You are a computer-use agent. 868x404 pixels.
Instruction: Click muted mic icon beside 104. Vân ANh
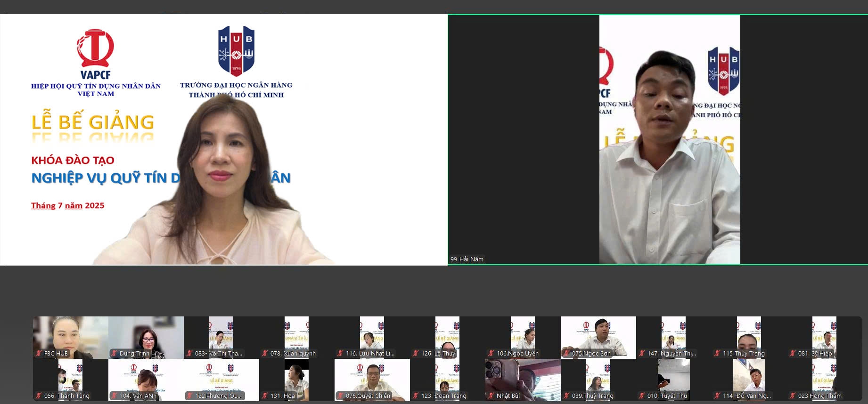click(x=114, y=396)
